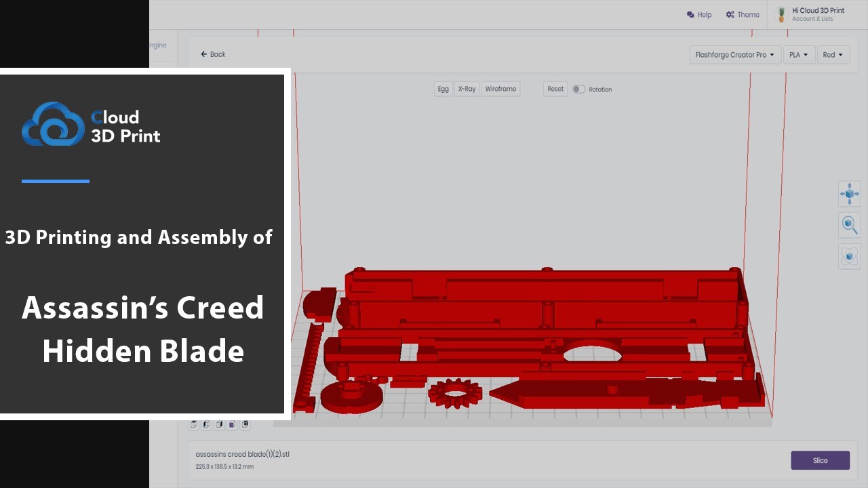The image size is (868, 488).
Task: Click dimensions text 225.3 x 138.5 x 13.2 mm
Action: (224, 466)
